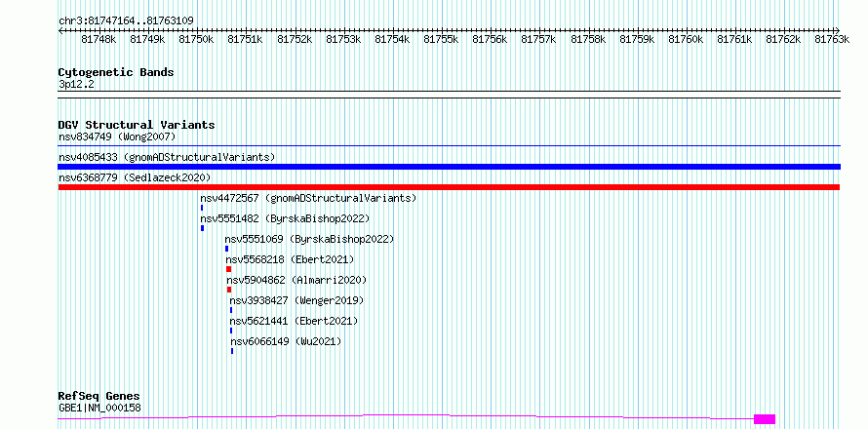Click the blue nsv5621441 glyph

(x=231, y=331)
